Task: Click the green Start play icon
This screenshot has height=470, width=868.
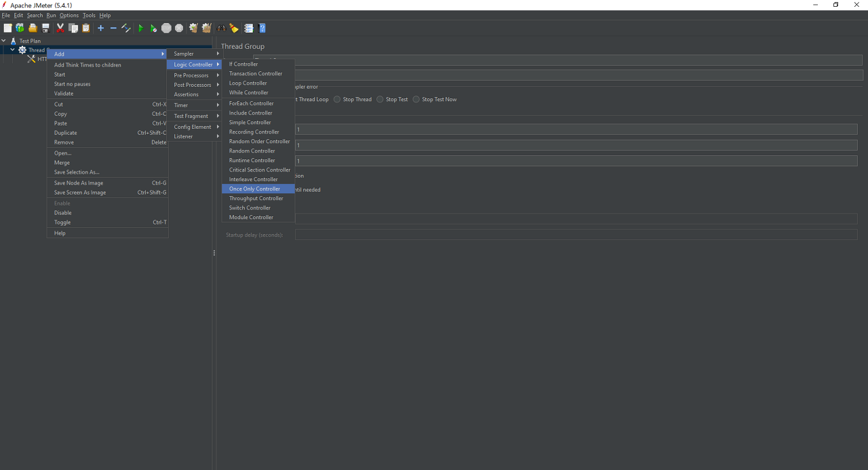Action: [141, 28]
